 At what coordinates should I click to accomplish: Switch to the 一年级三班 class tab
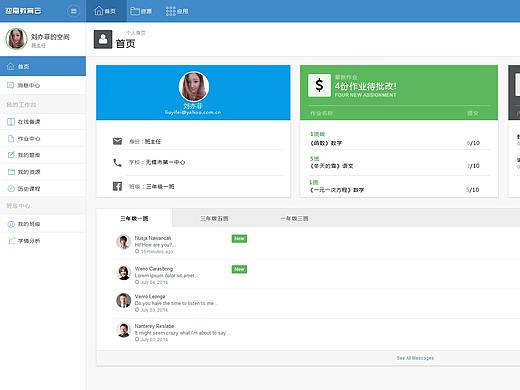294,218
